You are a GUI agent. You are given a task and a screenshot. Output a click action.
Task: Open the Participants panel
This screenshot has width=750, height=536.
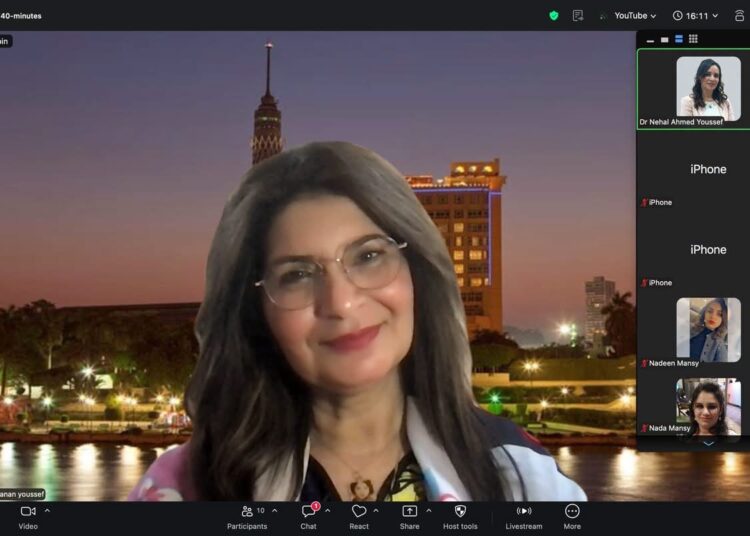(247, 517)
